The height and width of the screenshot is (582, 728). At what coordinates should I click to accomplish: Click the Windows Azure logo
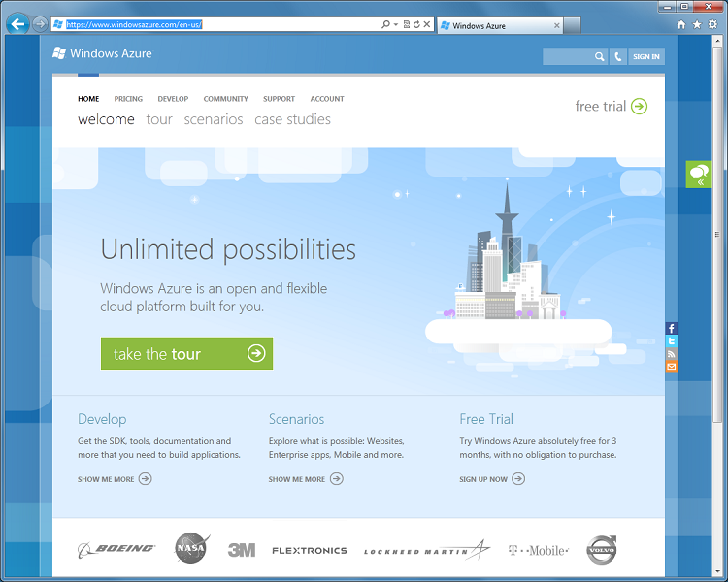click(x=102, y=53)
